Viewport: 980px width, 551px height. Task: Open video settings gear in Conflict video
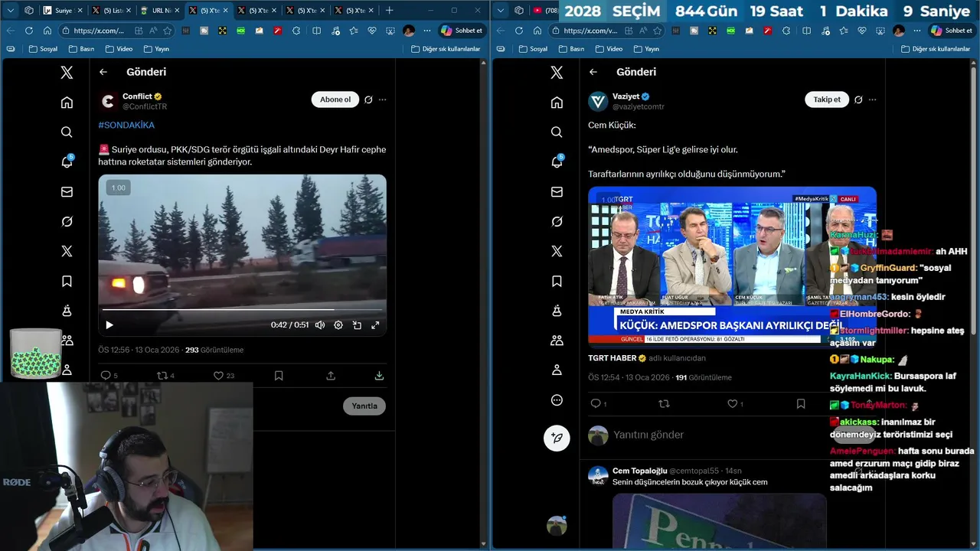coord(338,325)
